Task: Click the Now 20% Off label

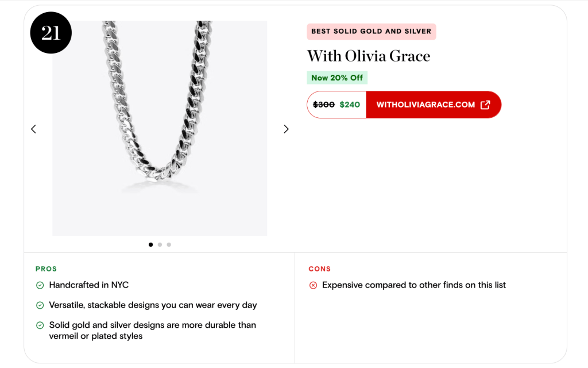Action: tap(337, 78)
